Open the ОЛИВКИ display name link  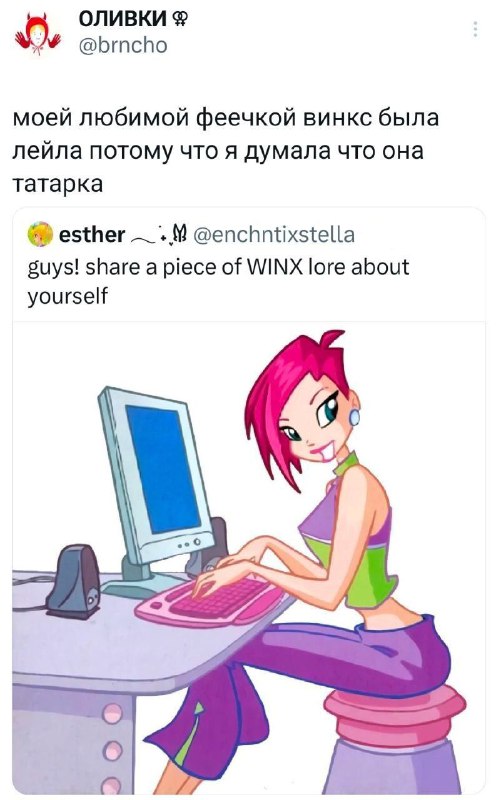(x=122, y=19)
